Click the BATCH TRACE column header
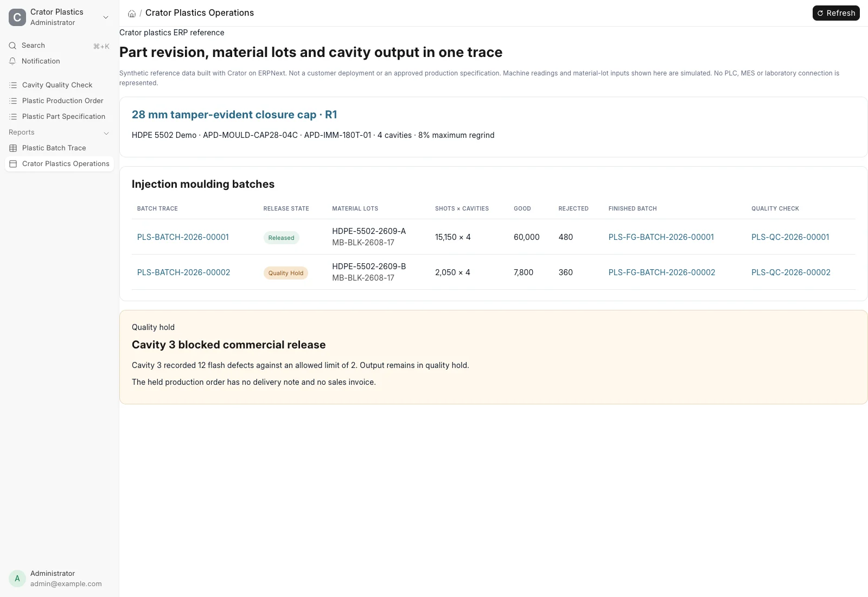Screen dimensions: 868x597 point(157,208)
